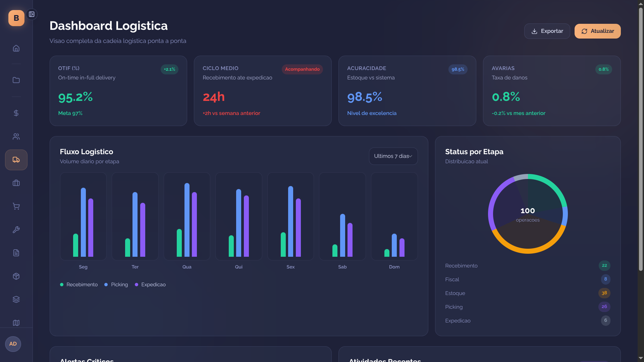Click the Expedicao count badge 6
The width and height of the screenshot is (644, 362).
coord(606,321)
